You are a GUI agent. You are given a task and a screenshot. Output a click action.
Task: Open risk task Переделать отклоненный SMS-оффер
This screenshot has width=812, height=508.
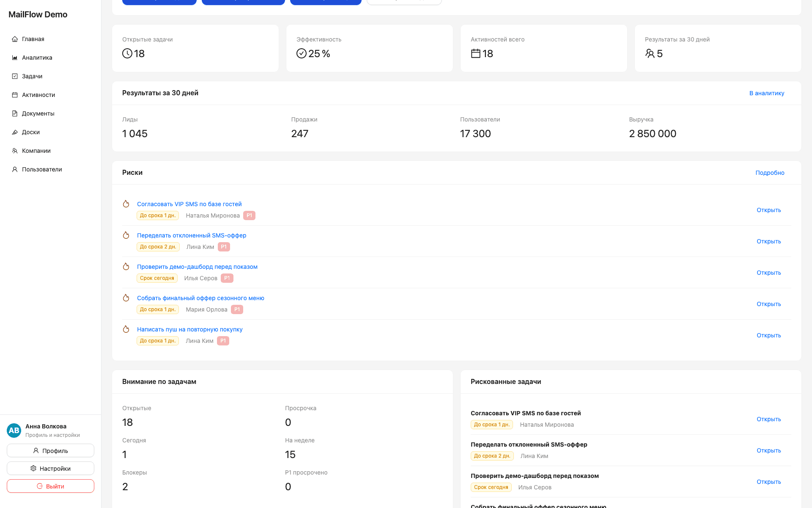(x=192, y=235)
